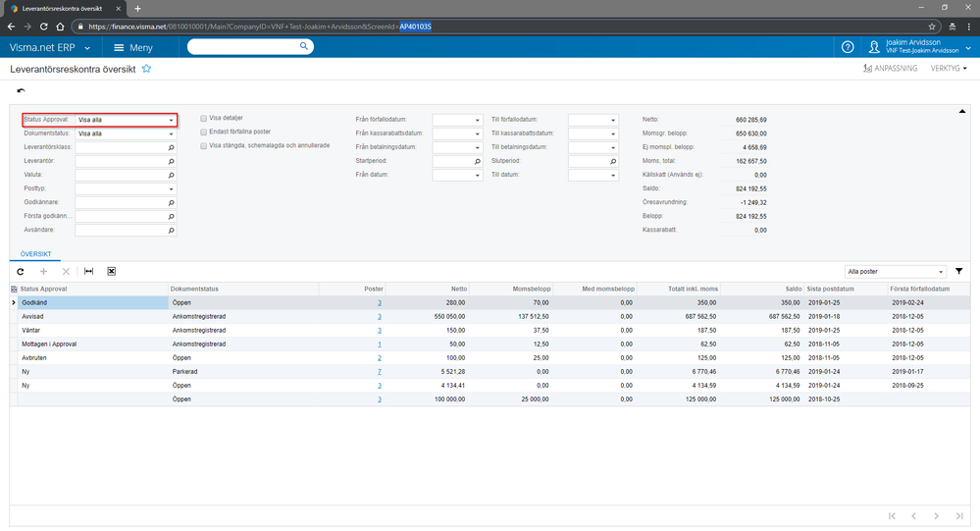Click the refresh icon in grid toolbar
980x531 pixels.
click(x=20, y=271)
